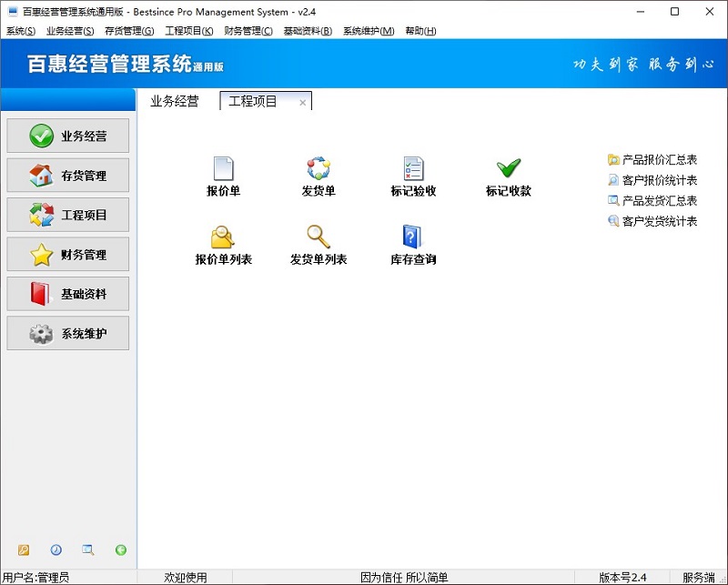This screenshot has height=585, width=728.
Task: Click the 标记验收 checklist icon
Action: [x=413, y=168]
